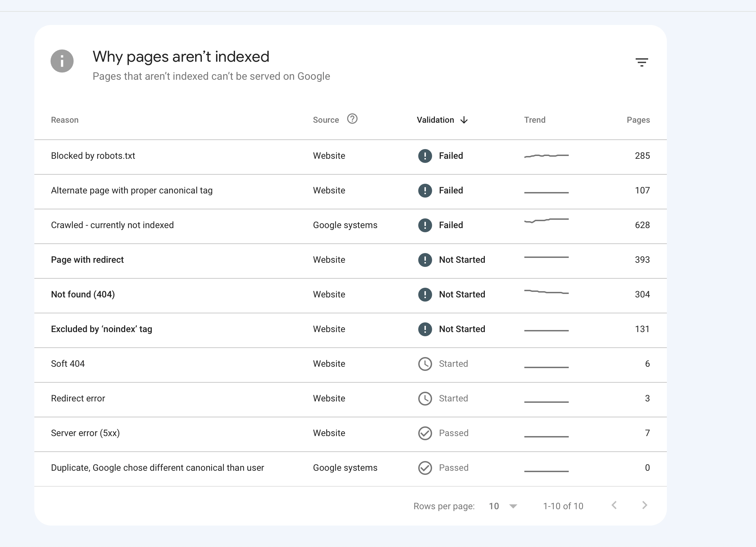Open the 'Not found (404)' row

(x=83, y=294)
